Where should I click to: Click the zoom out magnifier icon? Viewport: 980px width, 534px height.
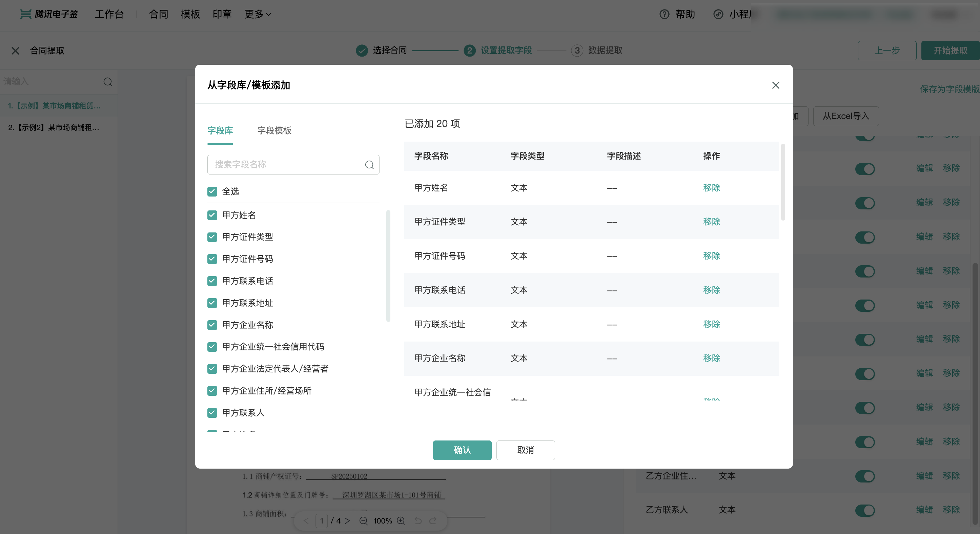tap(363, 521)
